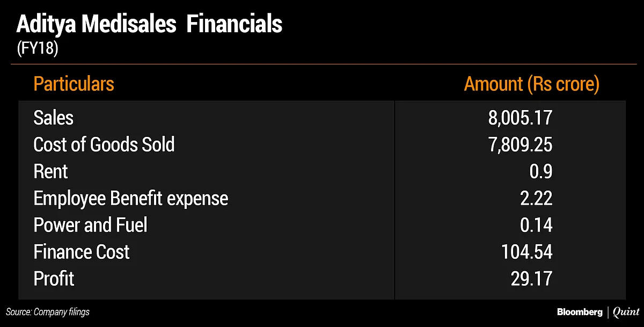
Task: Click the value 7,809.25
Action: pyautogui.click(x=520, y=145)
